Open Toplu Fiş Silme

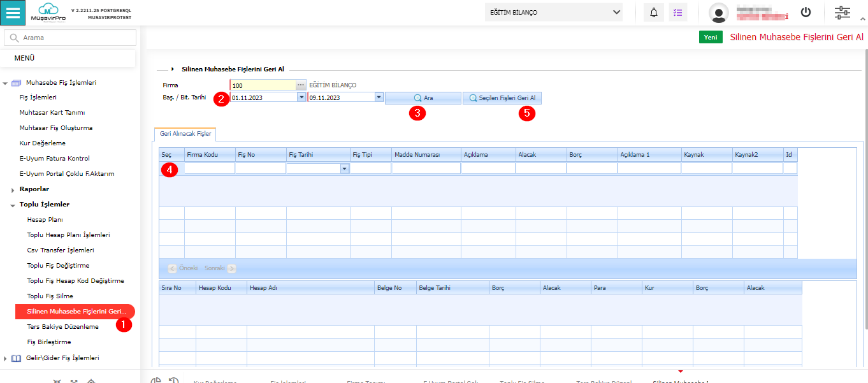pos(50,296)
